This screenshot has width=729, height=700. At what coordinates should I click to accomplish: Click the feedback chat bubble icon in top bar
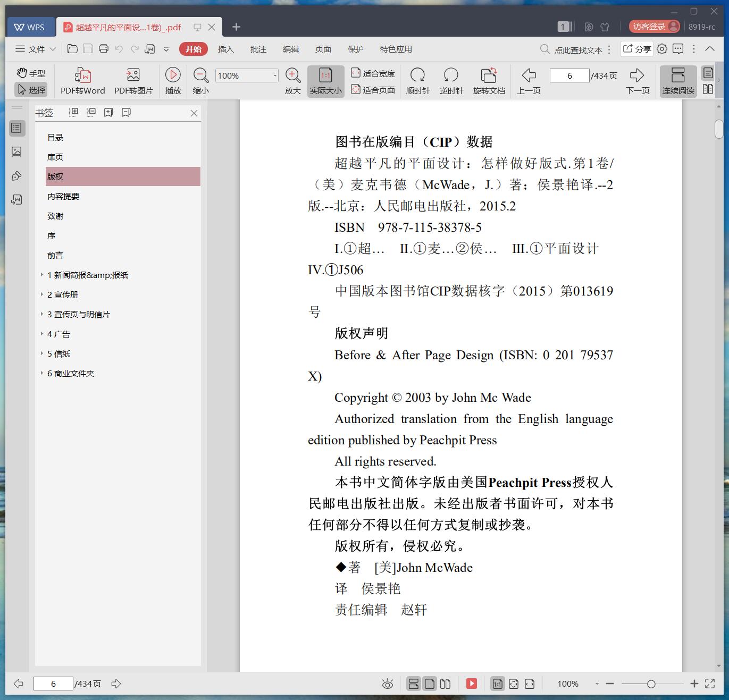pyautogui.click(x=678, y=49)
